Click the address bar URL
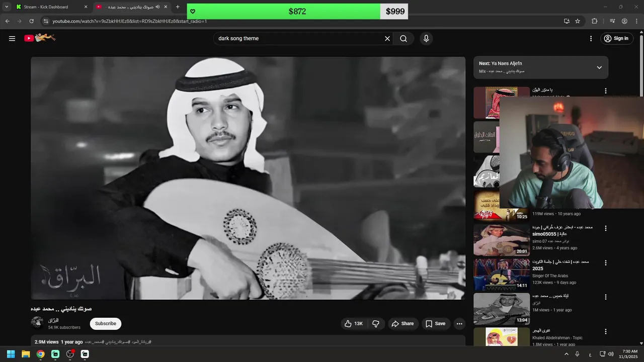644x362 pixels. 130,21
